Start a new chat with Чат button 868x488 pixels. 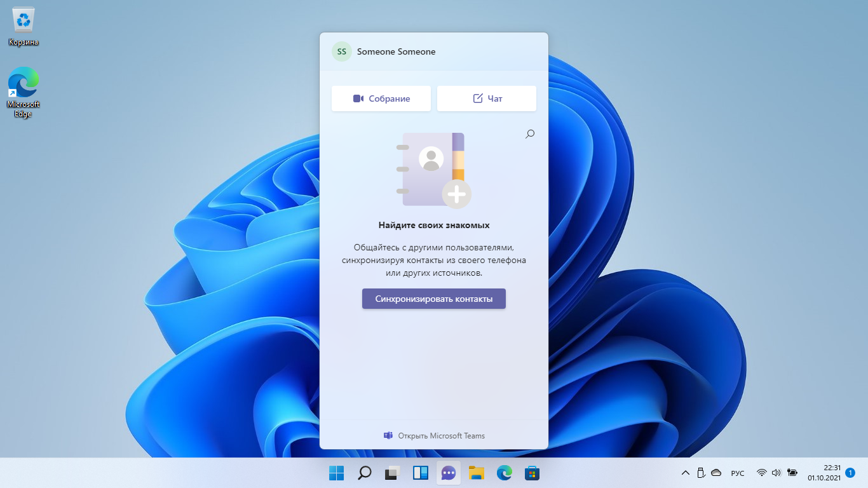pyautogui.click(x=487, y=98)
